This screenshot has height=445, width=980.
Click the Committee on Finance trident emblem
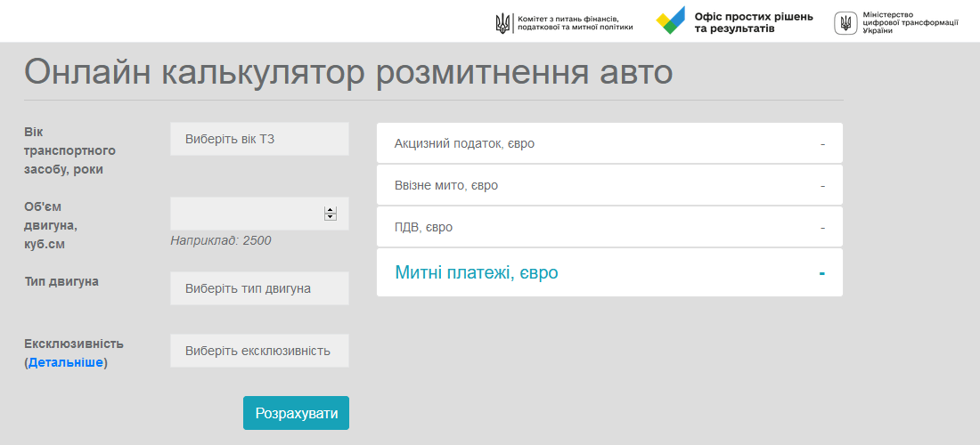pyautogui.click(x=503, y=23)
